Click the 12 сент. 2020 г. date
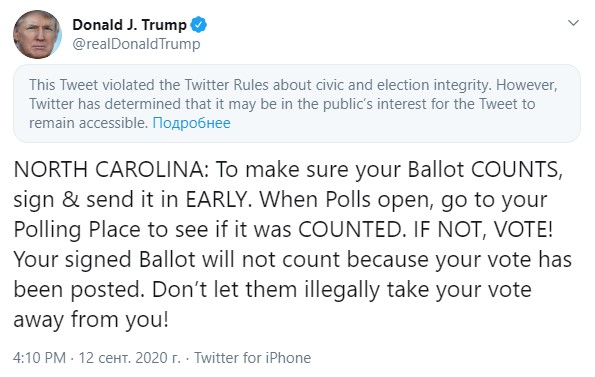The width and height of the screenshot is (595, 377). coord(129,358)
